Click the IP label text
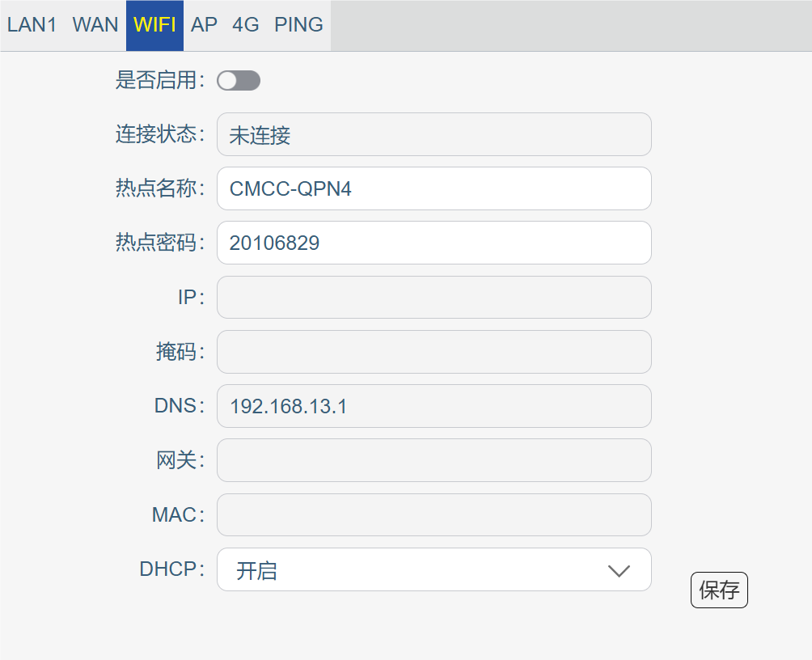The image size is (812, 660). 192,297
